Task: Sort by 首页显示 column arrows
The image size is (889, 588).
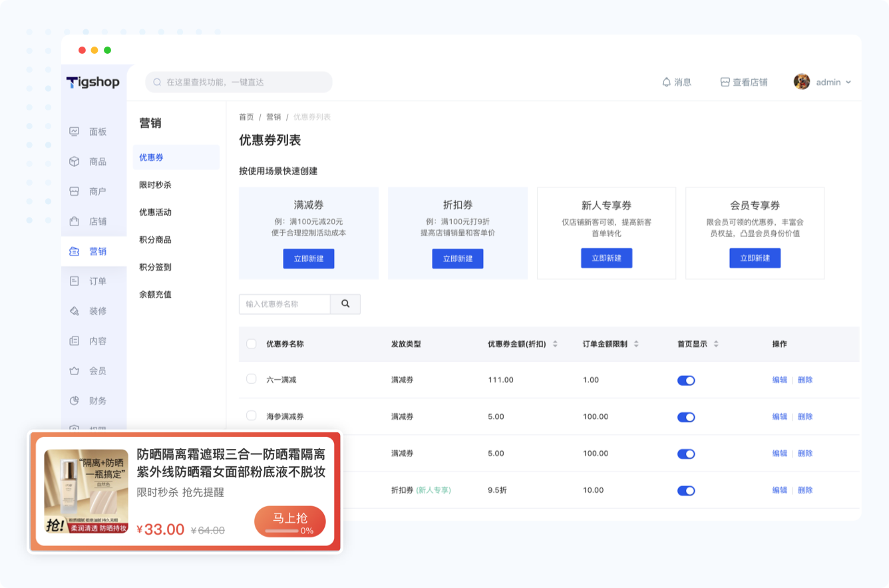Action: [x=716, y=345]
